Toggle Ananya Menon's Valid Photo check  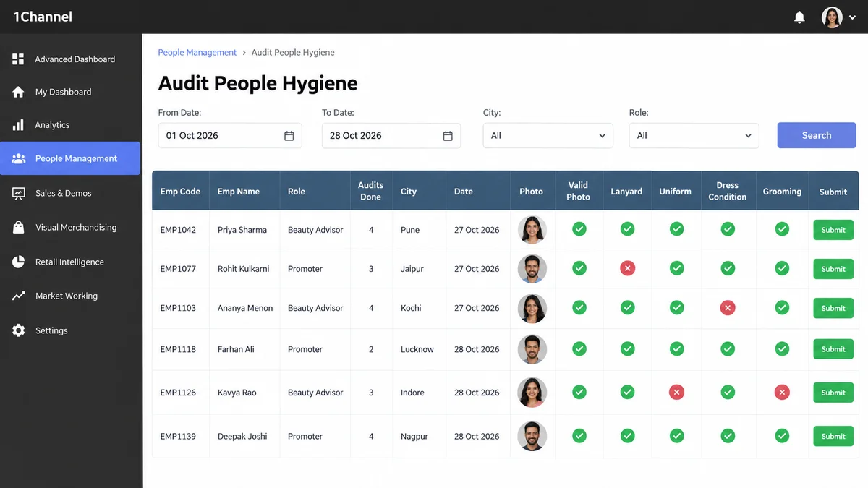[579, 307]
